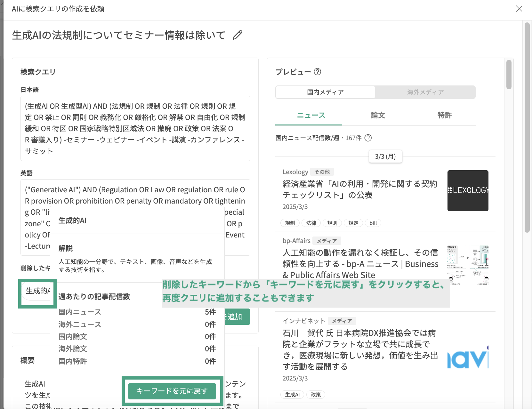Screen dimensions: 532x409
Task: Select the ニュース tab
Action: pos(311,115)
